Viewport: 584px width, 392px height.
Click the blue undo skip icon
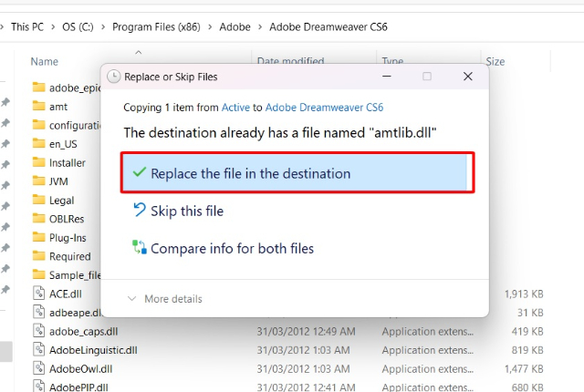[140, 210]
